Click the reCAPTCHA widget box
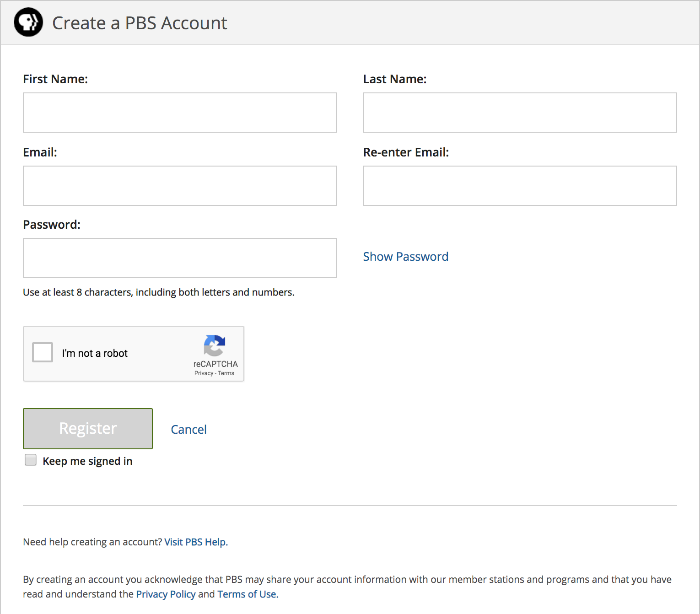The width and height of the screenshot is (700, 614). 133,353
